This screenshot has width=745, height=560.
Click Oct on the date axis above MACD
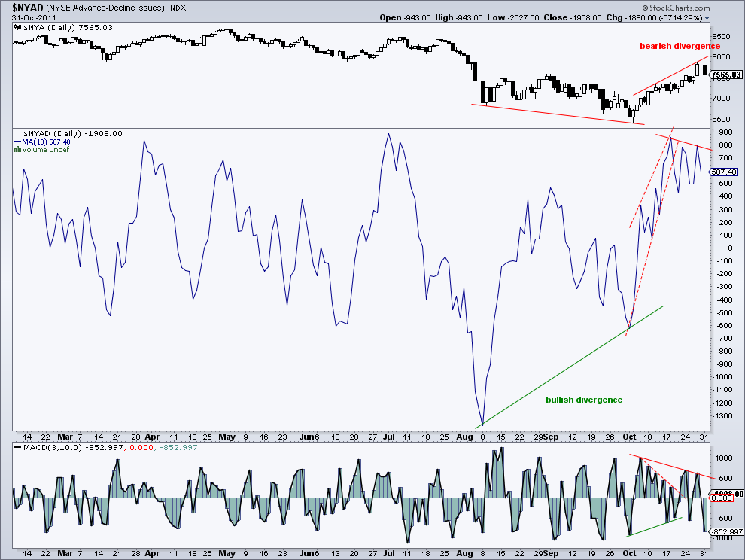click(x=629, y=437)
